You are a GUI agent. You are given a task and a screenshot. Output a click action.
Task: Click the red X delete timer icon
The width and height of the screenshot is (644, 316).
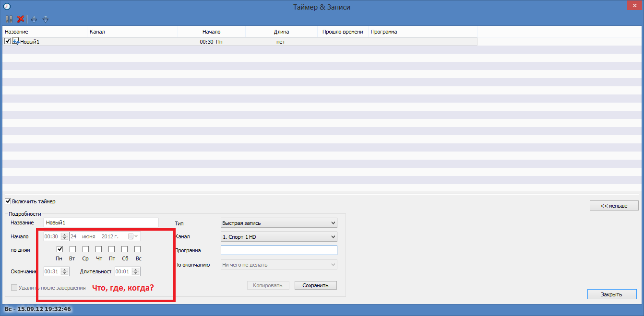click(21, 19)
